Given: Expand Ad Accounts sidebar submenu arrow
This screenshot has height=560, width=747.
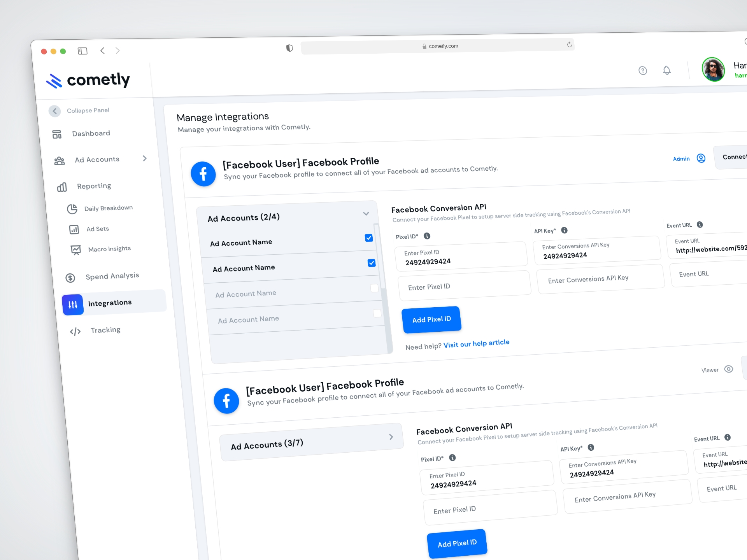Looking at the screenshot, I should tap(145, 158).
